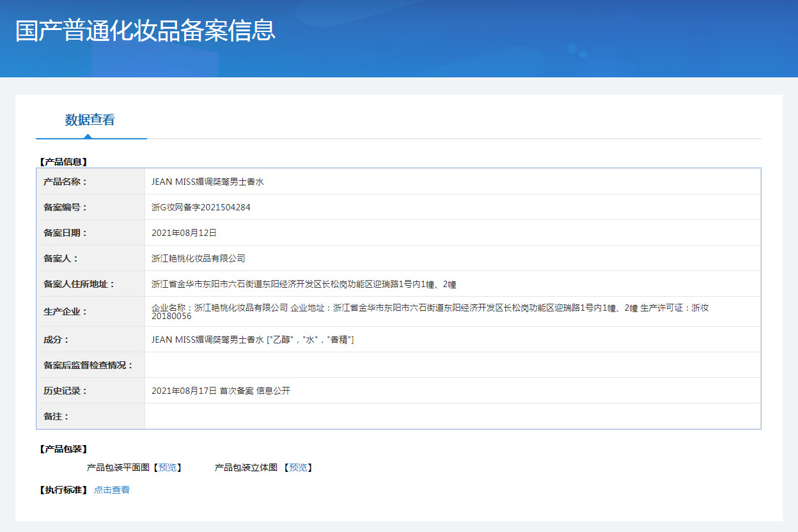Select the 生产企业 details text
The width and height of the screenshot is (798, 532).
(x=430, y=311)
